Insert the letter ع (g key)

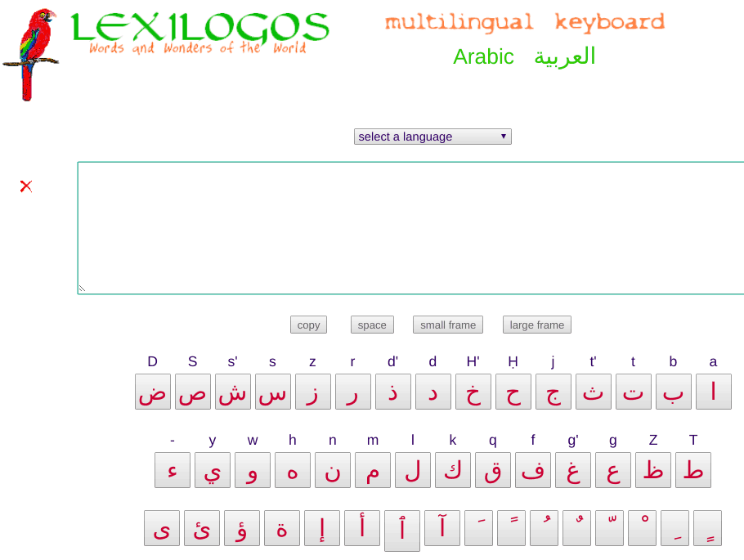click(x=613, y=470)
